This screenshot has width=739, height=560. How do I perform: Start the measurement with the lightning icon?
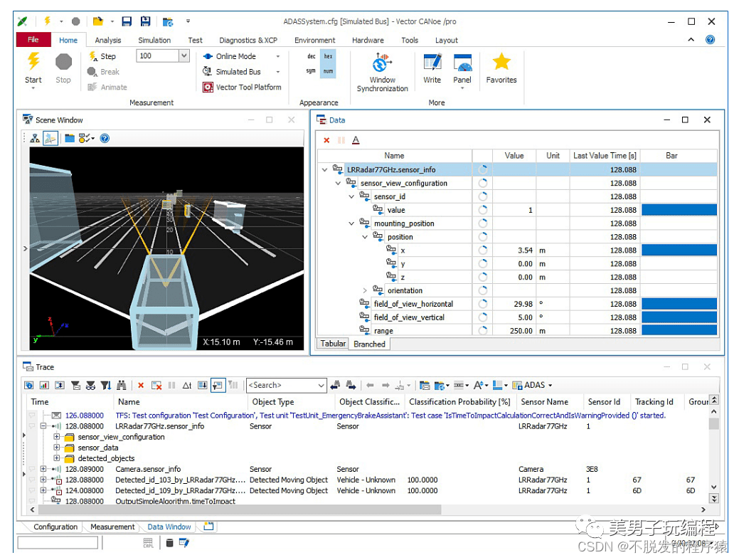[33, 62]
